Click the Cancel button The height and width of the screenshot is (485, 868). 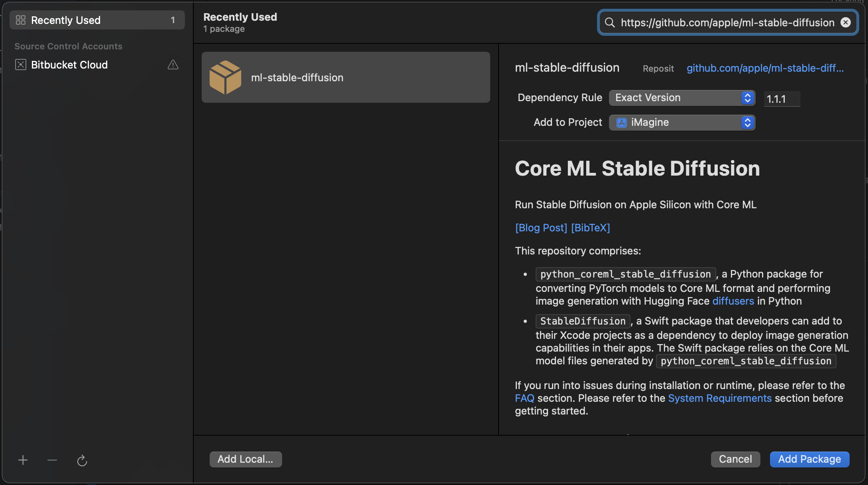click(735, 459)
